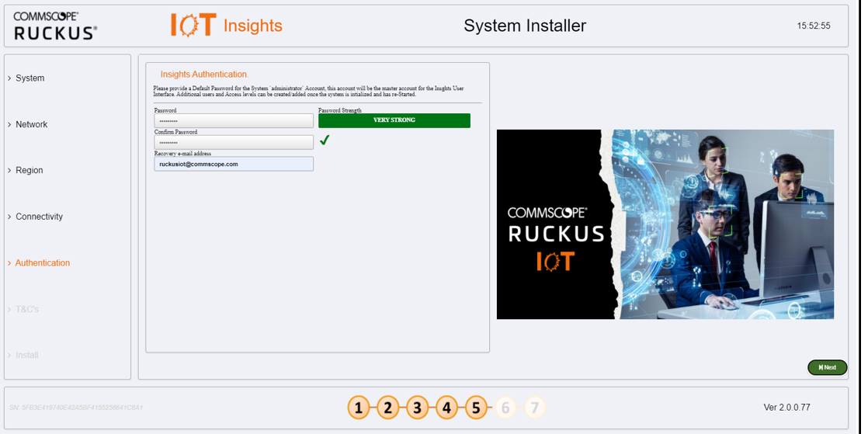The width and height of the screenshot is (868, 434).
Task: Jump to step 1 circle
Action: [x=358, y=408]
